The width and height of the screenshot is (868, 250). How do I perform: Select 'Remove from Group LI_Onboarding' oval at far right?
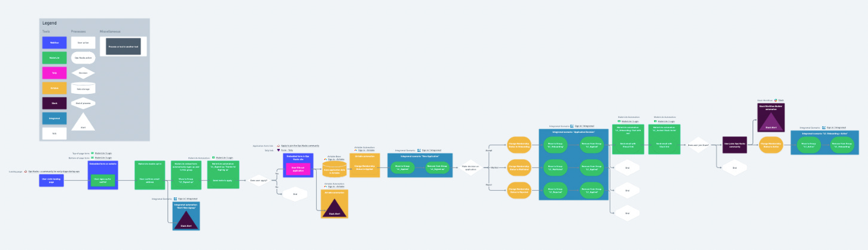click(841, 145)
